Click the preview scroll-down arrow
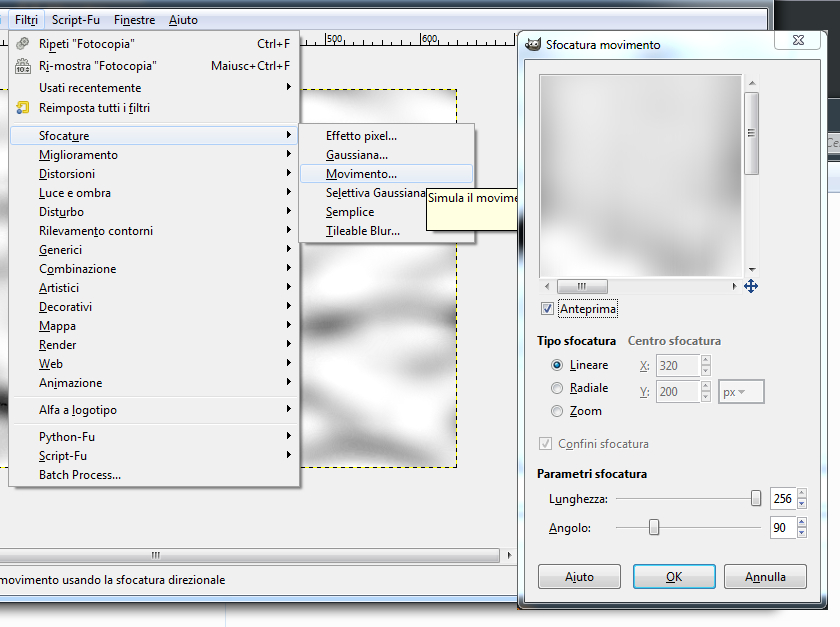840x627 pixels. pos(752,270)
